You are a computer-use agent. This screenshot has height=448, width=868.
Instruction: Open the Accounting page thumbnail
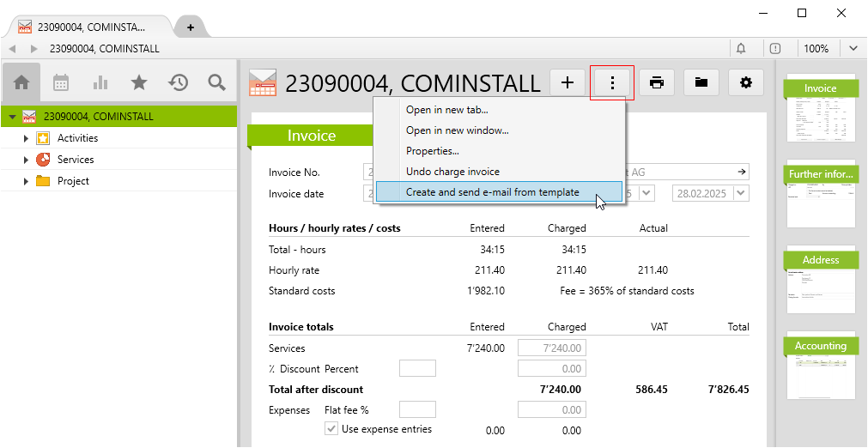click(821, 366)
